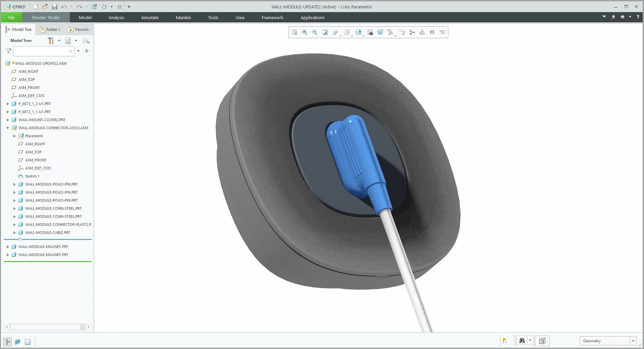
Task: Select WALL-MODULE-UPDATE2.ASM in the tree
Action: pos(41,63)
